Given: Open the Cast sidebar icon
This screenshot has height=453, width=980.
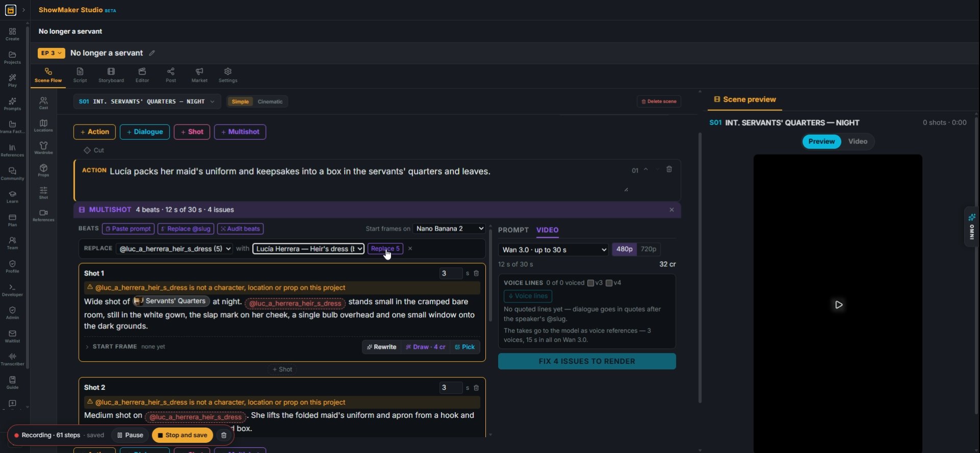Looking at the screenshot, I should coord(43,103).
